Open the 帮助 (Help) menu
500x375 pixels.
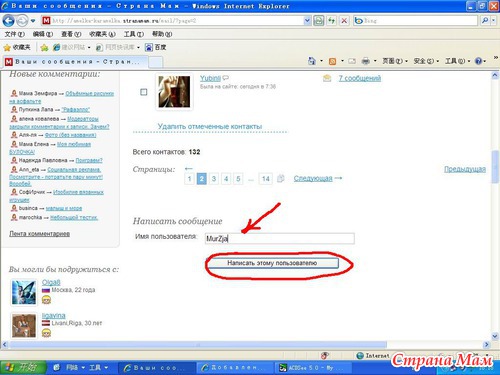click(x=162, y=34)
